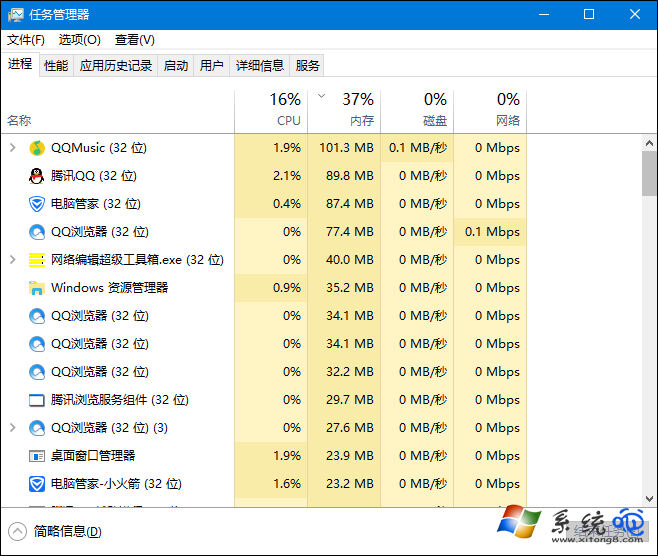This screenshot has height=556, width=658.
Task: Click the 电脑管家 (32 位) shield icon
Action: pos(37,204)
